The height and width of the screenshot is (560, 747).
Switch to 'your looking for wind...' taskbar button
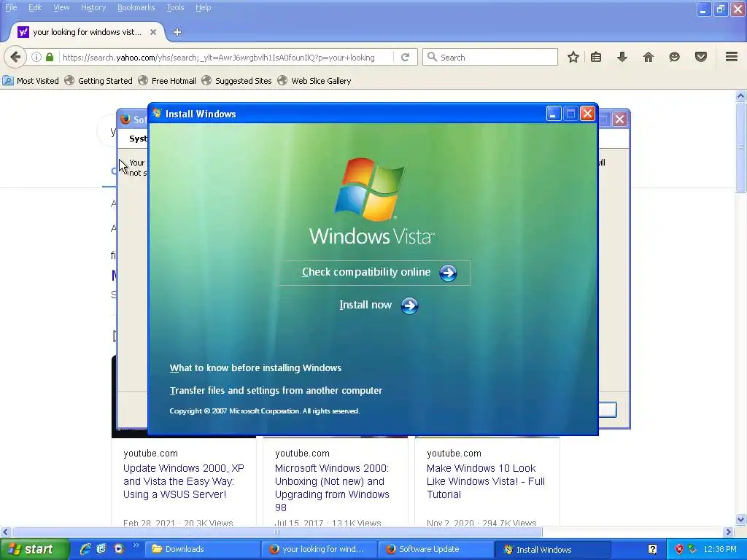[320, 549]
